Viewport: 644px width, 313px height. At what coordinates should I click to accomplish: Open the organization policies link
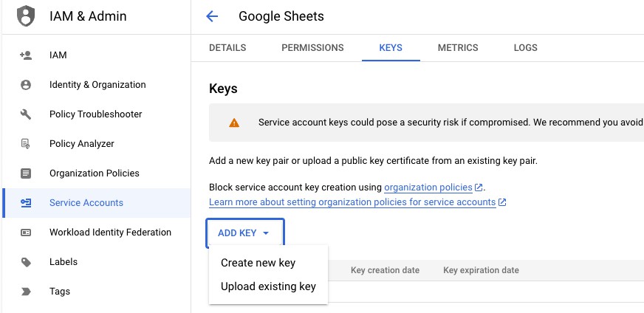click(x=428, y=188)
